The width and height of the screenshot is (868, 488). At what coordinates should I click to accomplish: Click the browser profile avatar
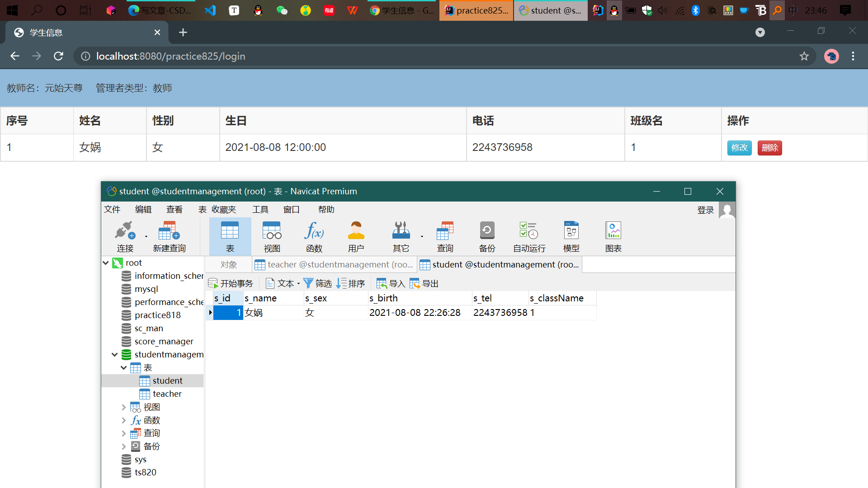[x=831, y=56]
